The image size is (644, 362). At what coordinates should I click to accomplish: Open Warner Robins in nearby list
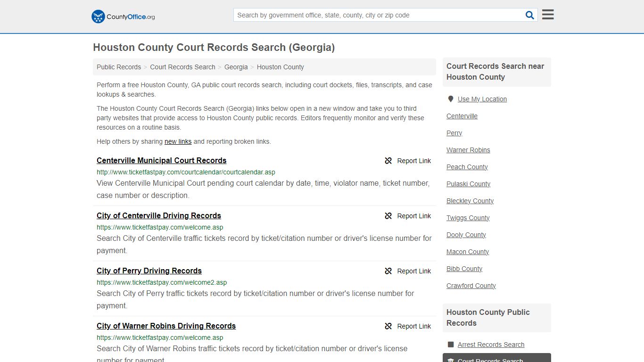point(468,150)
